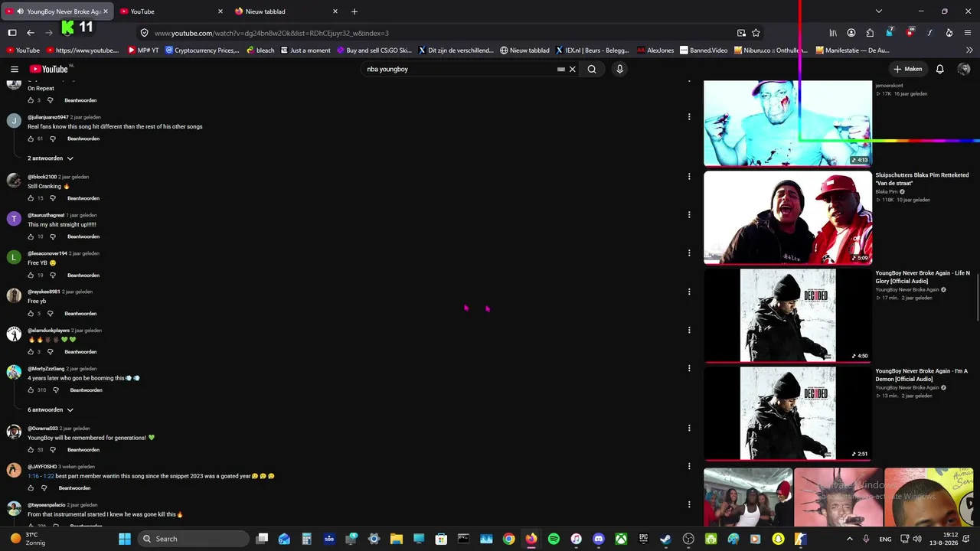Like the "YoungBoy will be remembered" comment
Viewport: 980px width, 551px height.
coord(31,450)
